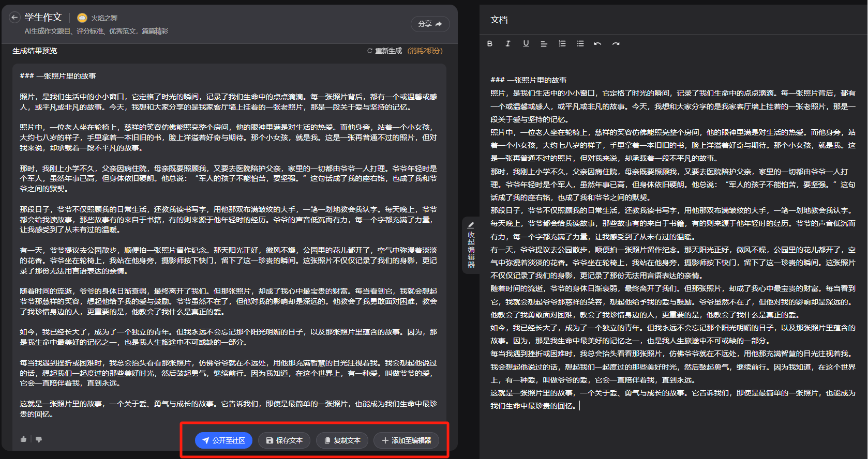Click 添加至编辑器 to add to editor
The image size is (868, 459).
[x=406, y=440]
